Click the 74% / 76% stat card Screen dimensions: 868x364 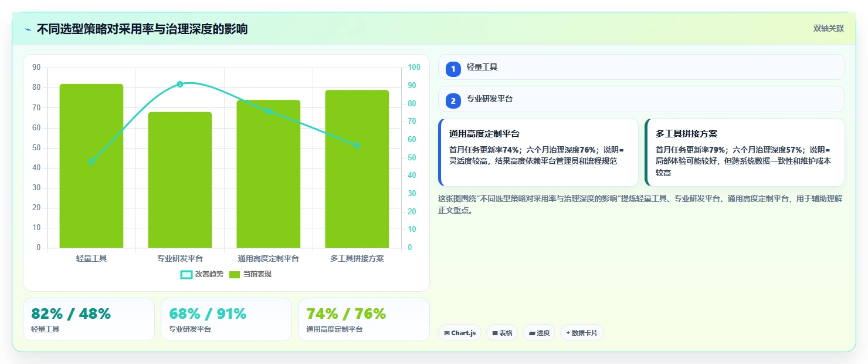coord(364,319)
